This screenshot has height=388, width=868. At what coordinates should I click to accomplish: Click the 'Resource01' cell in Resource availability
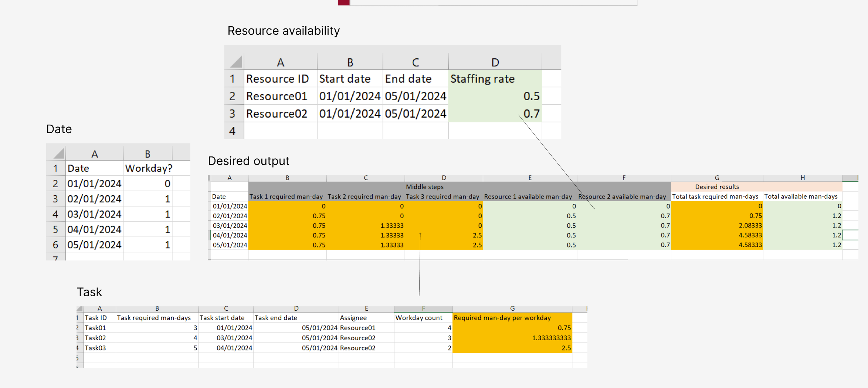tap(281, 96)
